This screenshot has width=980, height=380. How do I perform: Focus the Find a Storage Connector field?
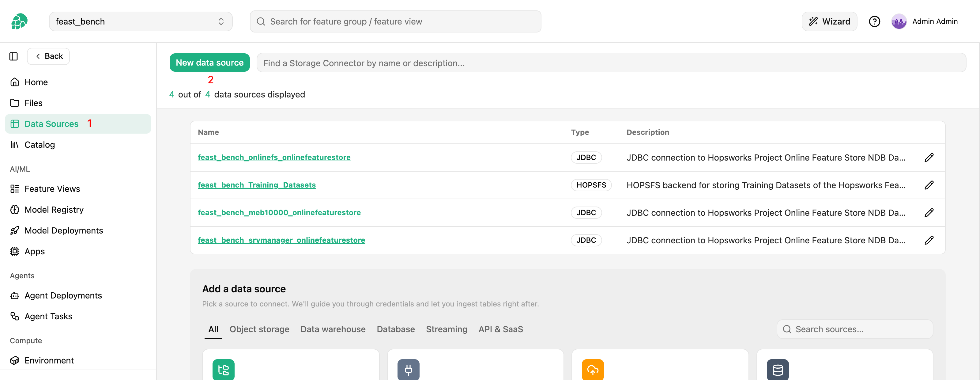tap(611, 63)
